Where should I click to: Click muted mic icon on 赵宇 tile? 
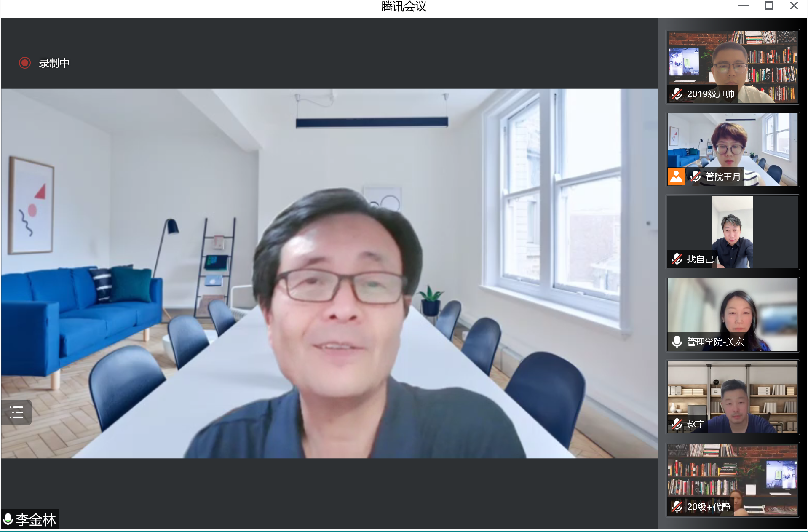click(677, 424)
